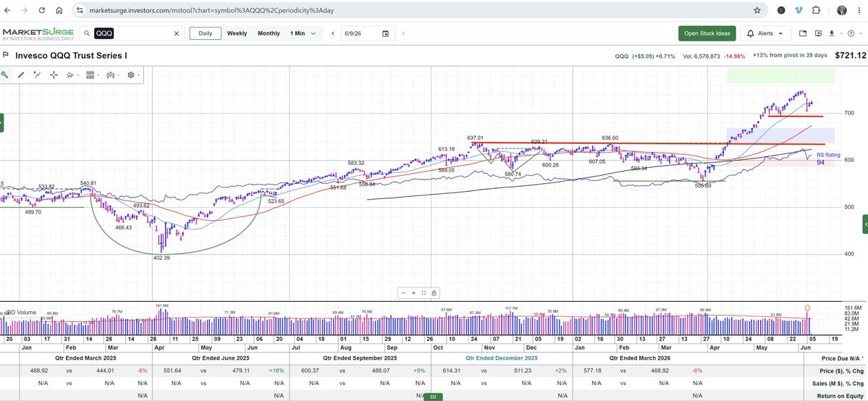868x401 pixels.
Task: Click the 402.39 low price label
Action: coord(161,258)
